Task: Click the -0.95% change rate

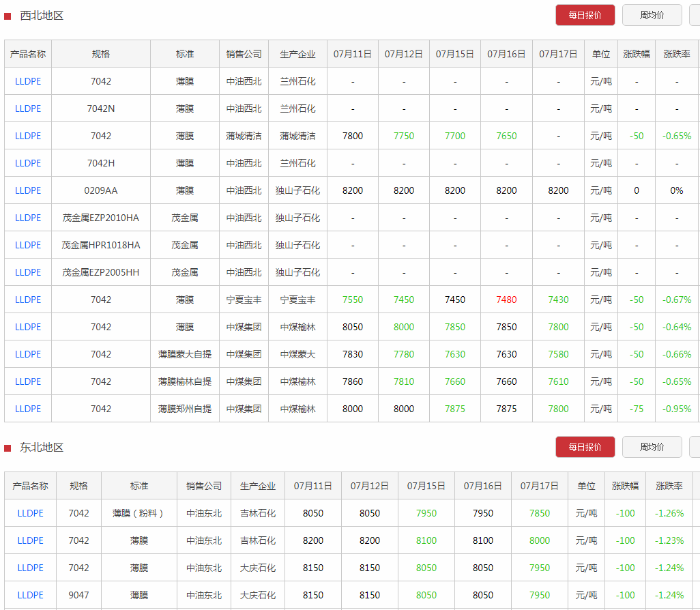Action: (x=677, y=408)
